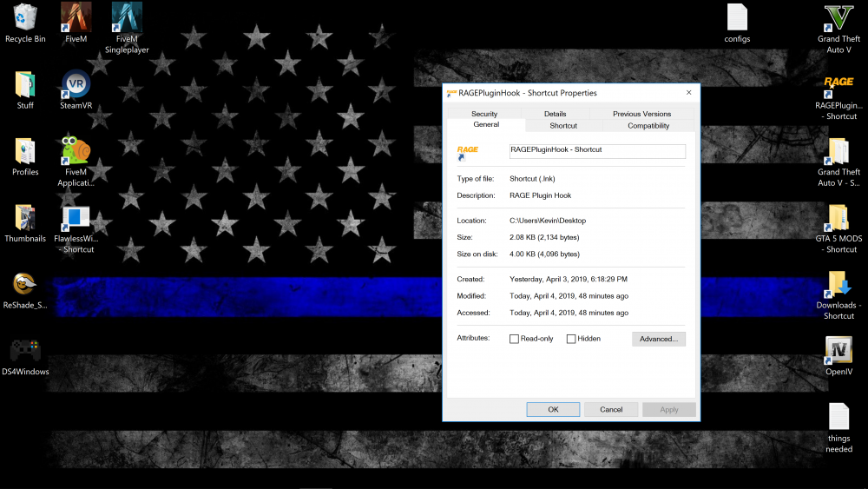Viewport: 868px width, 489px height.
Task: Select the OpenIV desktop shortcut
Action: (838, 350)
